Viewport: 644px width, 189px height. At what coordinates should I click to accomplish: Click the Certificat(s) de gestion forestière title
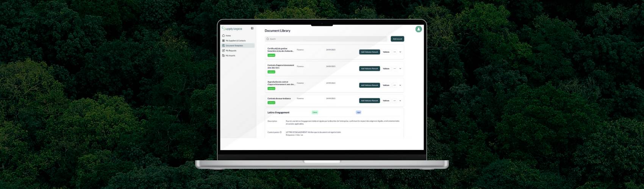(281, 50)
